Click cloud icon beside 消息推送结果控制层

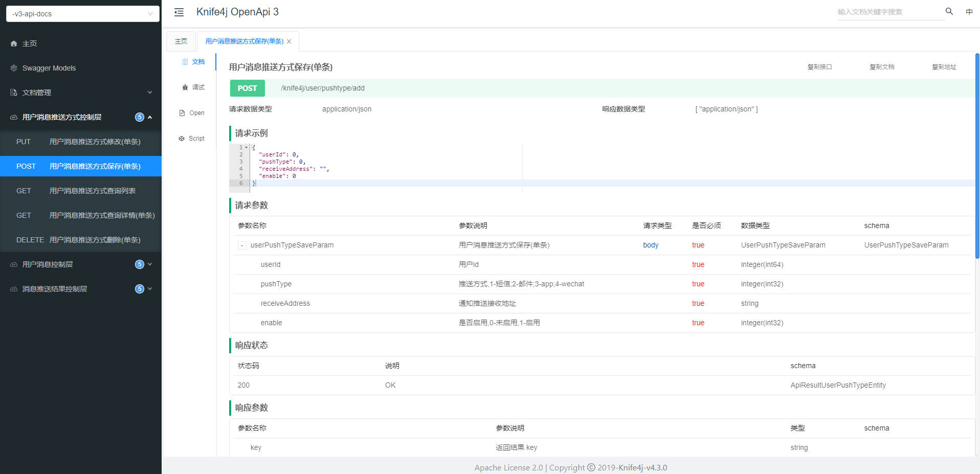pyautogui.click(x=14, y=289)
